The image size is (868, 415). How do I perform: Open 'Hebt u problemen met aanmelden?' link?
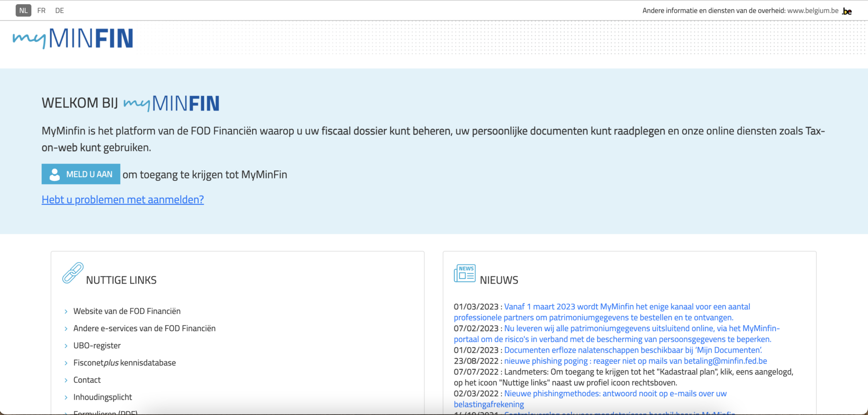(x=122, y=200)
